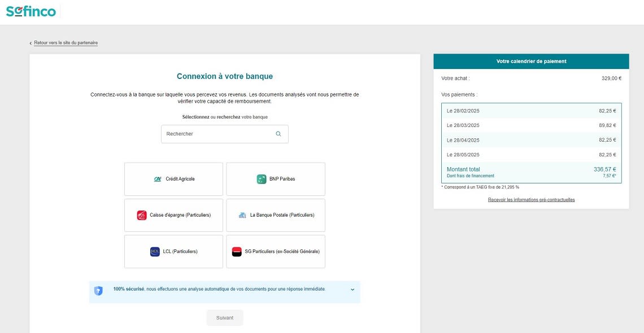Click inside the Rechercher search field
Screen dimensions: 644x333
[215, 134]
